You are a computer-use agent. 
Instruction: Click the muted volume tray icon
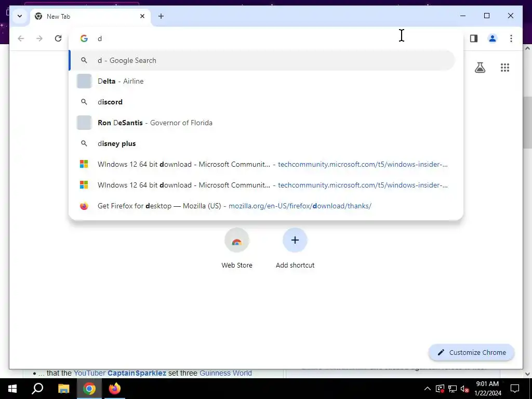(464, 389)
